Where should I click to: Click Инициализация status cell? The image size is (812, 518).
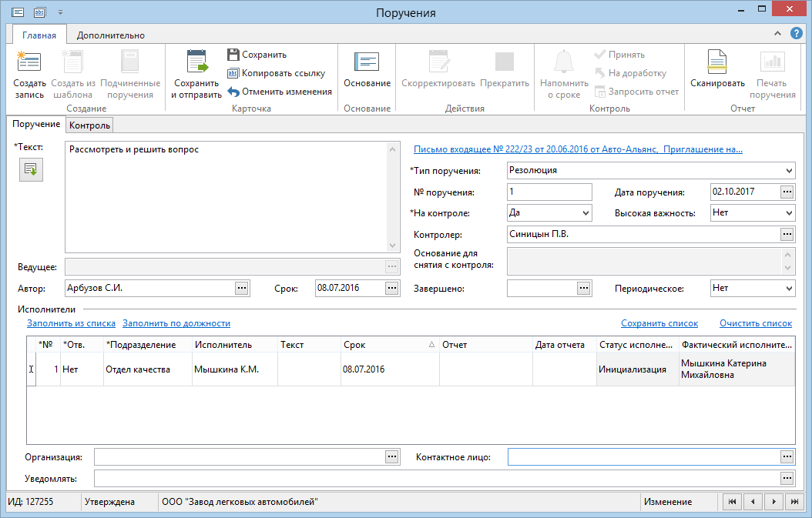point(637,369)
